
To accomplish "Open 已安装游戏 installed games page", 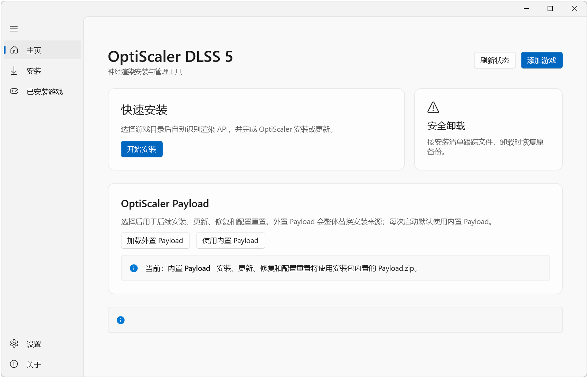I will point(42,92).
